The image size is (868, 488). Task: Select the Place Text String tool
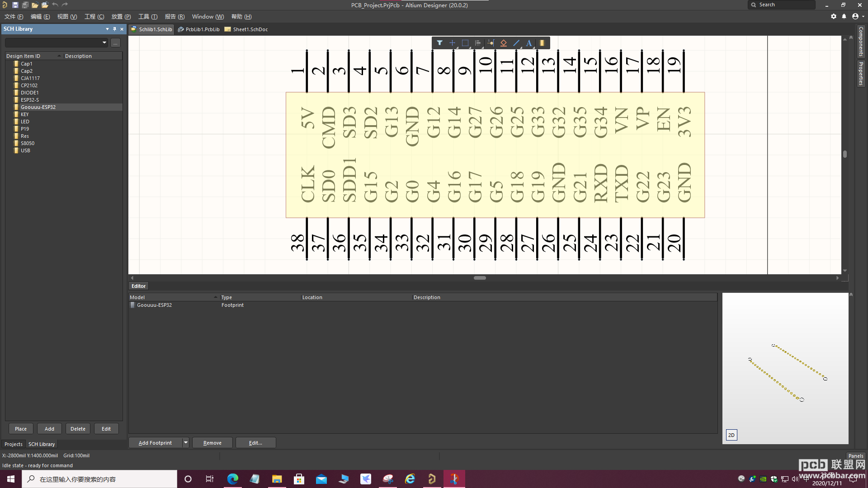click(x=529, y=43)
